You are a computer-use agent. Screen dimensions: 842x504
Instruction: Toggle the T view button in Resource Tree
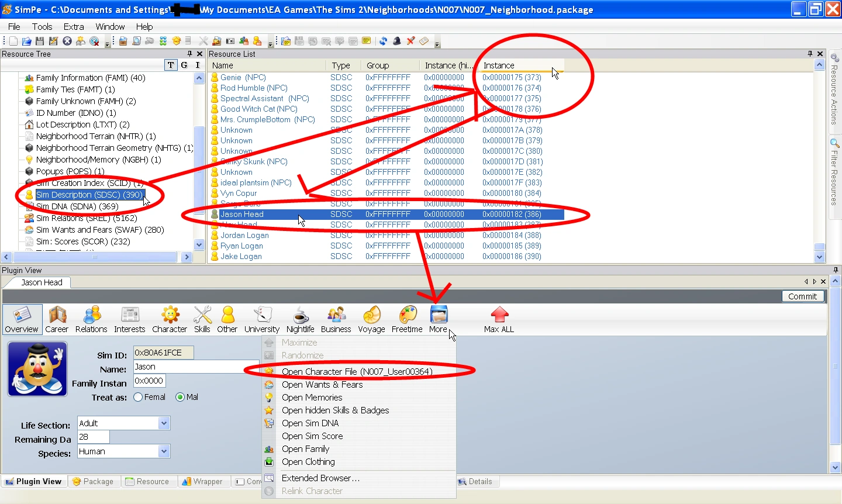tap(171, 65)
